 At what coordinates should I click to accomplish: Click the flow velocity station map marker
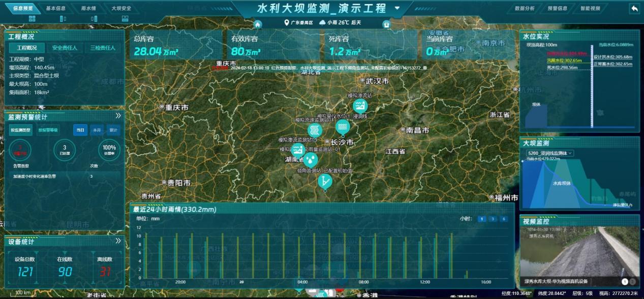(315, 130)
